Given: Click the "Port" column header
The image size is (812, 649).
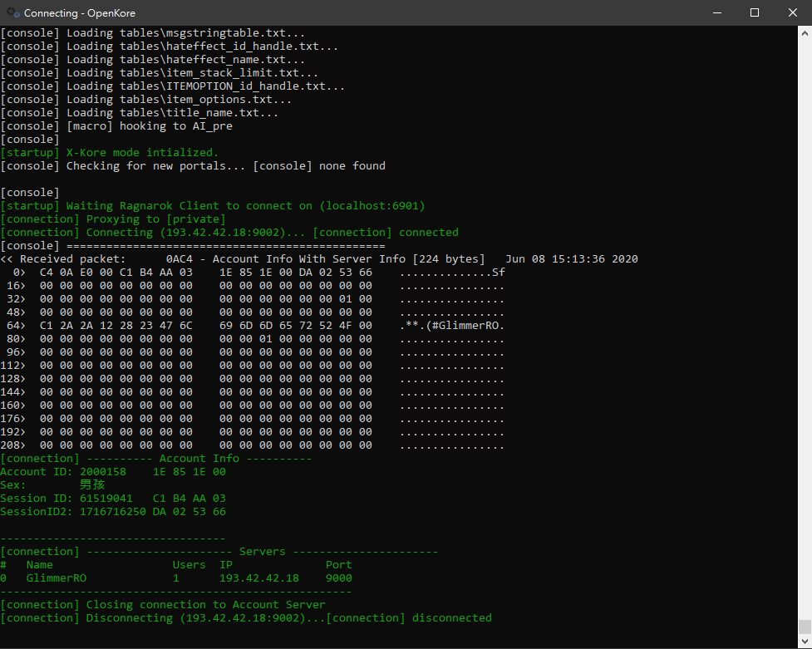Looking at the screenshot, I should pyautogui.click(x=338, y=565).
